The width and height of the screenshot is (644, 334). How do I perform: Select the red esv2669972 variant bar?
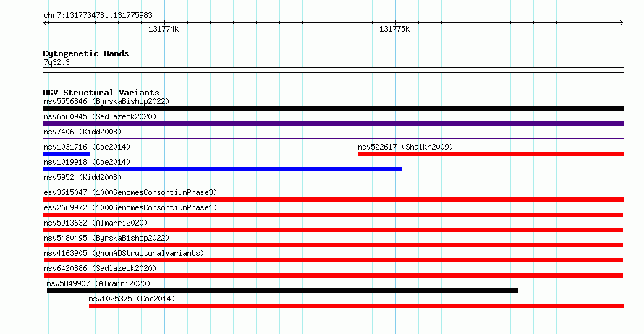[333, 215]
